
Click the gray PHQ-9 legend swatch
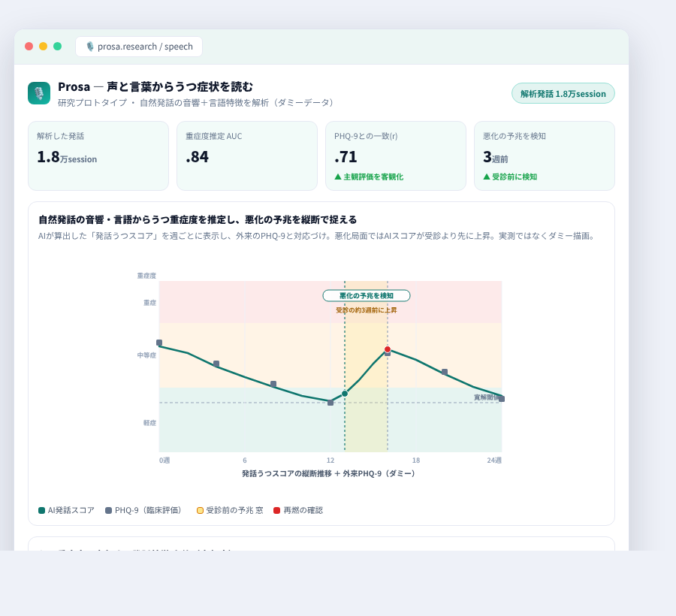click(x=109, y=510)
